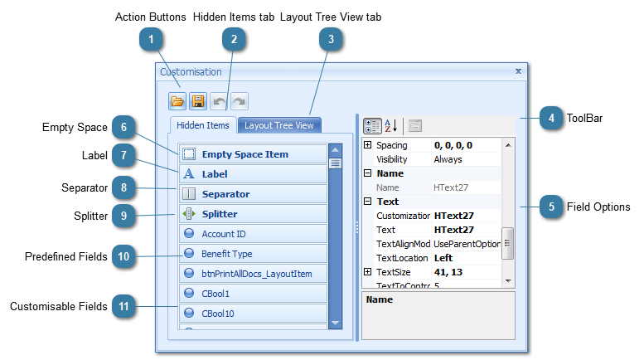Viewport: 644px width, 360px height.
Task: Select the Empty Space Item text
Action: [x=245, y=154]
